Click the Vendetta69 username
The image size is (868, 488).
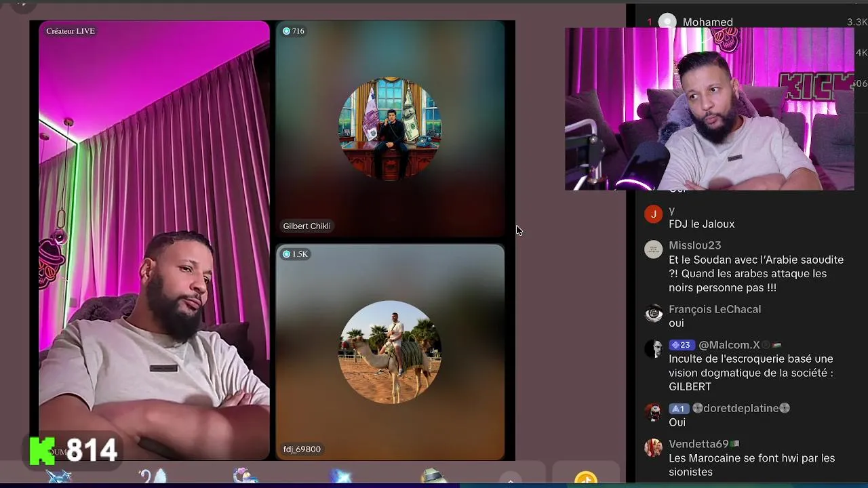click(698, 445)
